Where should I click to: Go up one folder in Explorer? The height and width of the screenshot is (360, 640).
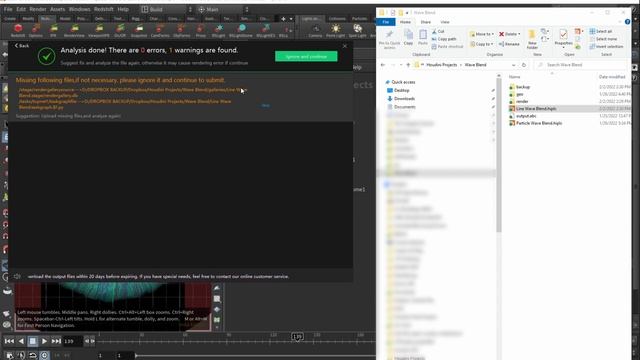408,65
